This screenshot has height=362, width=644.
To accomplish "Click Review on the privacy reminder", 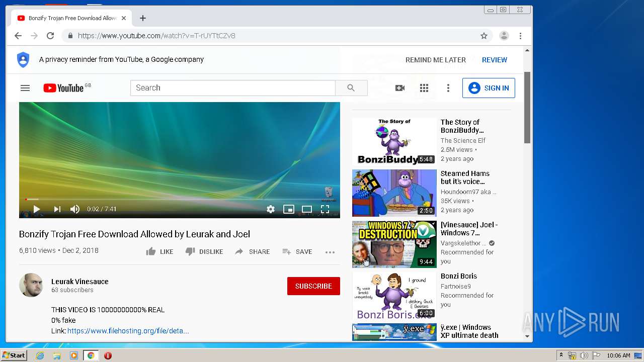I will pyautogui.click(x=495, y=60).
